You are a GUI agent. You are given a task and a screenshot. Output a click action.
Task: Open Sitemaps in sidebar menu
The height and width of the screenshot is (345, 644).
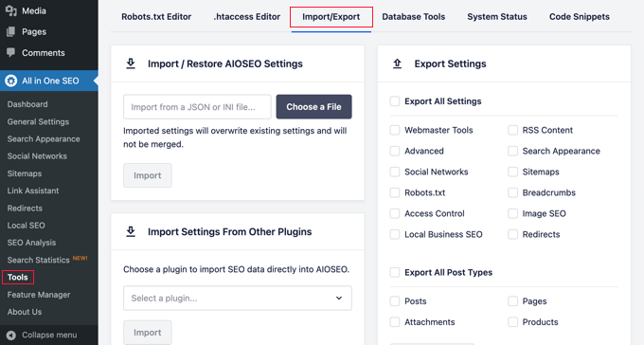[x=25, y=173]
